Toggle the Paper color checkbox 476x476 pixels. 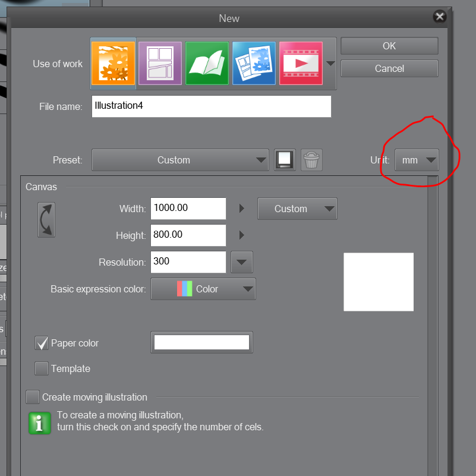click(41, 343)
